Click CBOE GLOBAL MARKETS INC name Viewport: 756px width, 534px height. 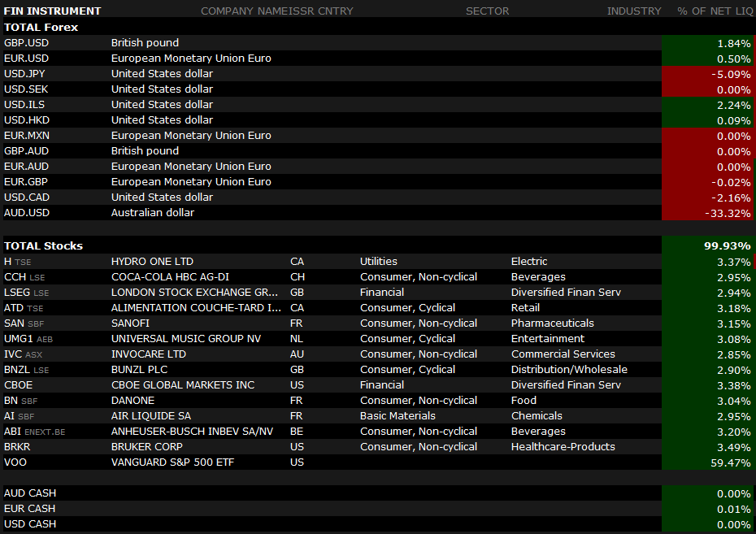pyautogui.click(x=183, y=385)
